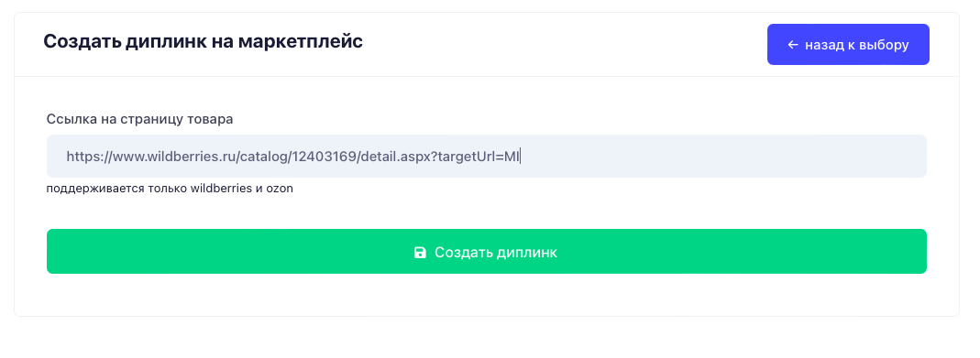Place the cursor after targetUrl=MI in the URL
Screen dimensions: 980x358
coord(521,157)
